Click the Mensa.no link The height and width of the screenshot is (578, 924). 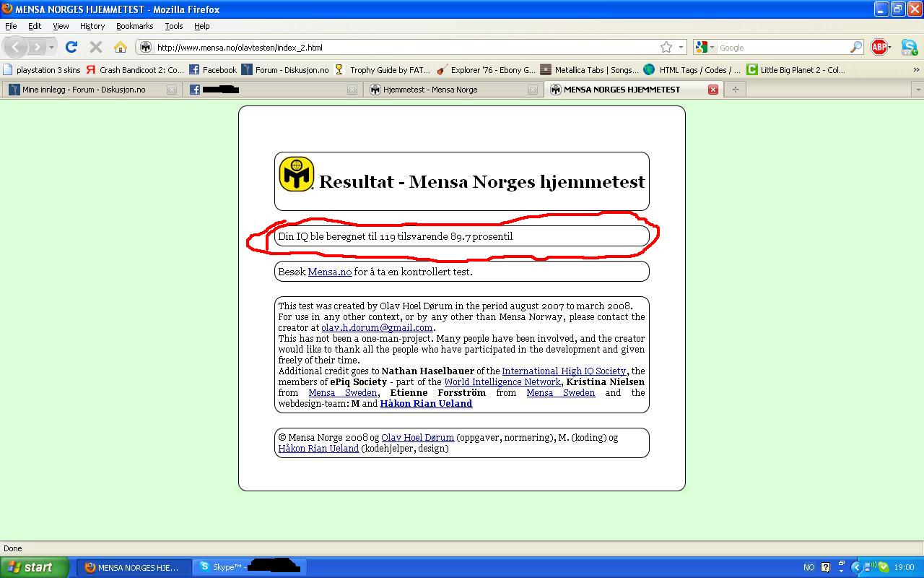[329, 272]
